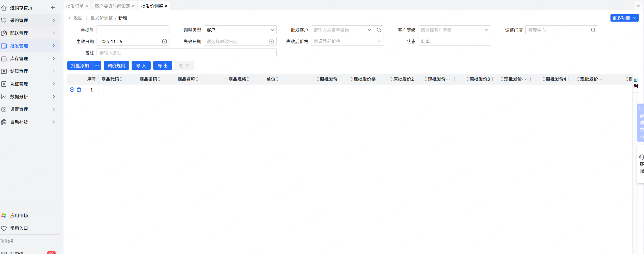The height and width of the screenshot is (254, 644).
Task: Click the 设置管理 gear icon
Action: [x=4, y=109]
